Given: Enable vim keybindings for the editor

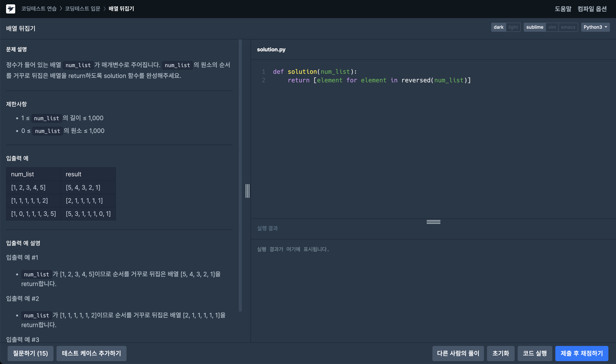Looking at the screenshot, I should pyautogui.click(x=552, y=27).
